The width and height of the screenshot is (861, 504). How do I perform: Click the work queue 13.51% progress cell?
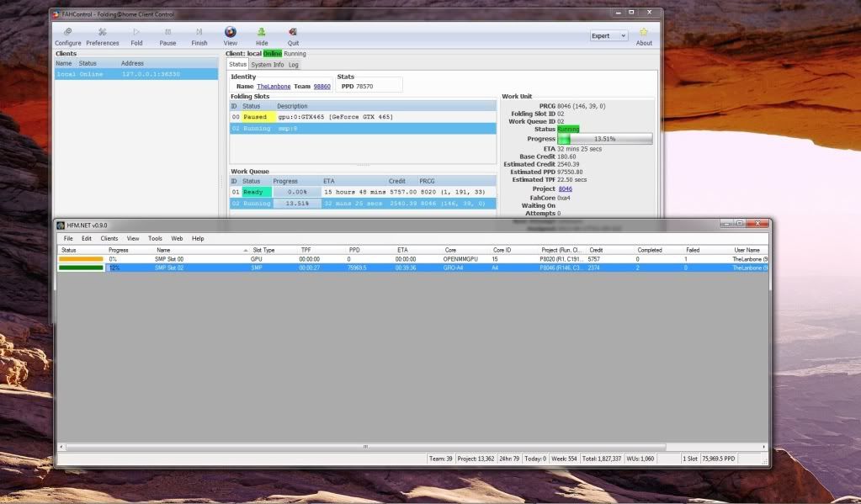pyautogui.click(x=296, y=203)
